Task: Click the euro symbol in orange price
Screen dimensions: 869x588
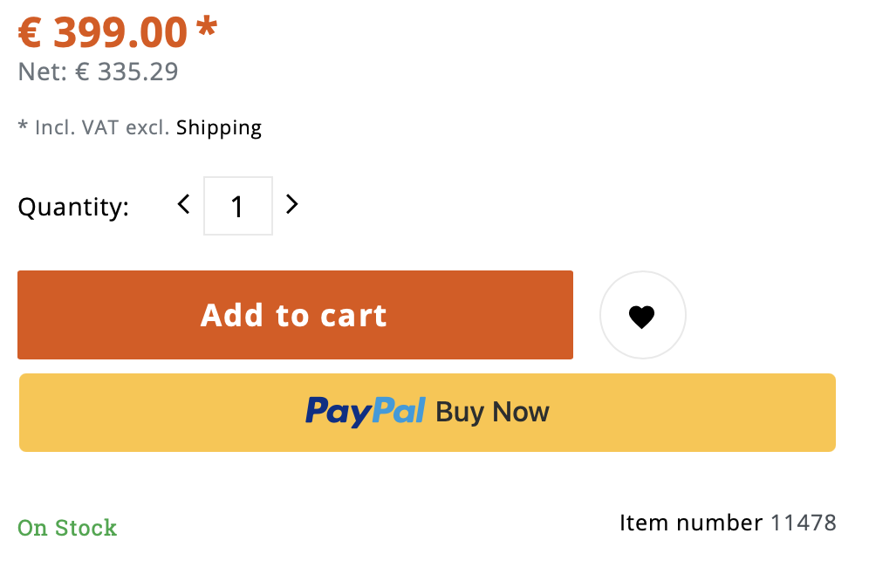Action: (31, 33)
